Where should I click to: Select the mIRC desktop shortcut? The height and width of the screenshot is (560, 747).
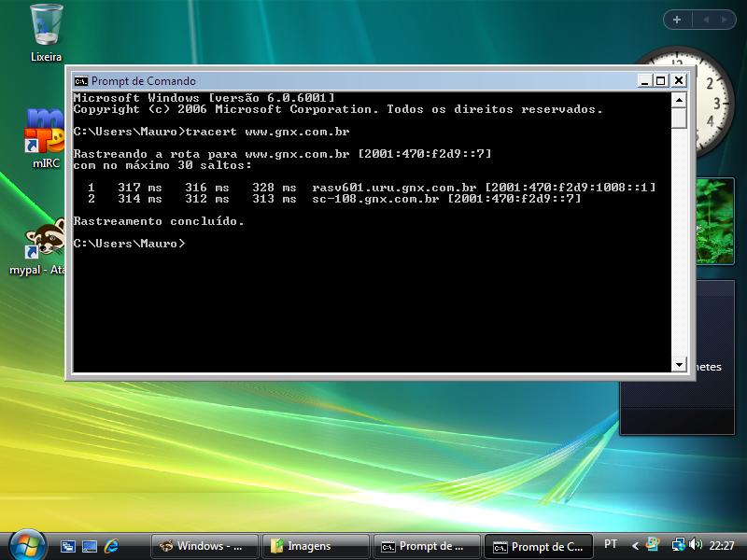pos(44,131)
